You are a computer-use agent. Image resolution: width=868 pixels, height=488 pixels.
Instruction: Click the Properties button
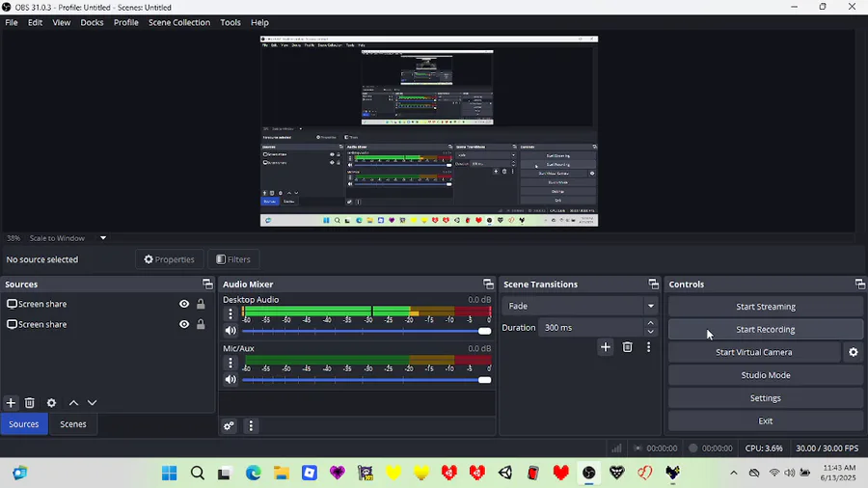point(170,259)
